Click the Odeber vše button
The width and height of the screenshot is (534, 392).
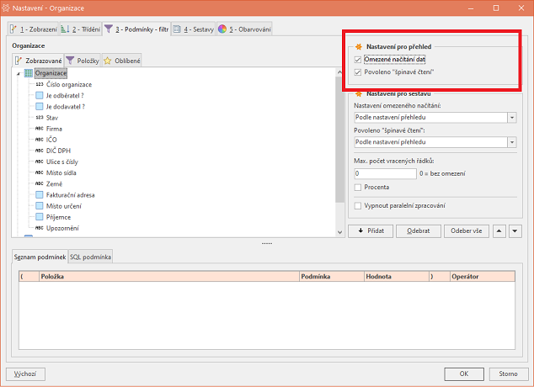pos(465,230)
